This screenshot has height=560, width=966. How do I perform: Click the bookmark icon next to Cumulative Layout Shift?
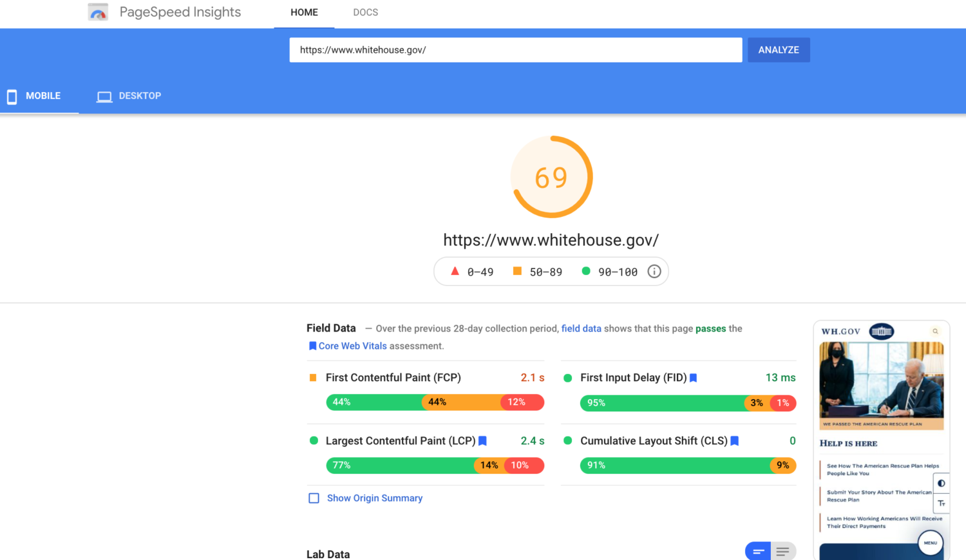[734, 441]
